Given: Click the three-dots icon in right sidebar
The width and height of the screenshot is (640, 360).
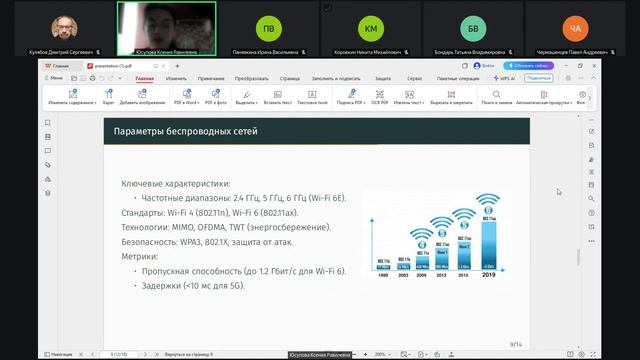Looking at the screenshot, I should coord(591,241).
